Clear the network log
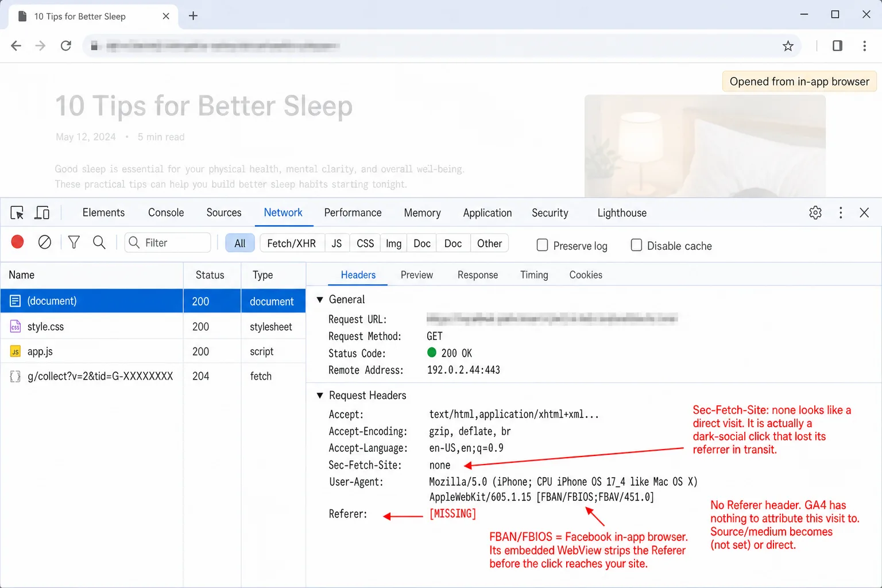882x588 pixels. point(45,242)
